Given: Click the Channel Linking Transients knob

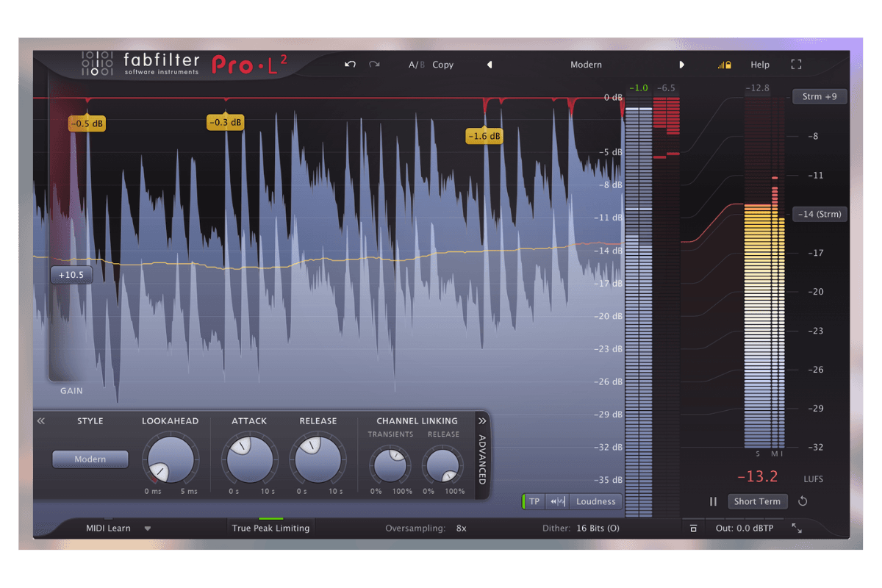Looking at the screenshot, I should [x=391, y=465].
